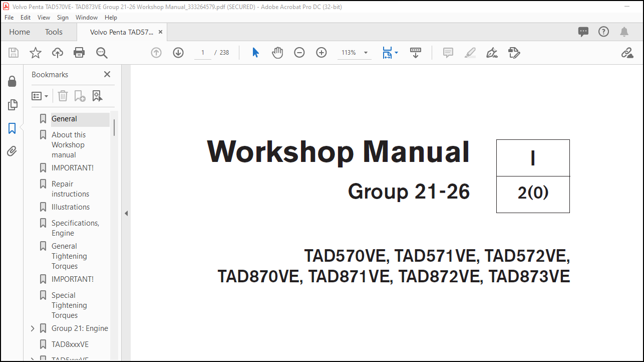Image resolution: width=644 pixels, height=362 pixels.
Task: Click the fit page width icon
Action: tap(387, 53)
